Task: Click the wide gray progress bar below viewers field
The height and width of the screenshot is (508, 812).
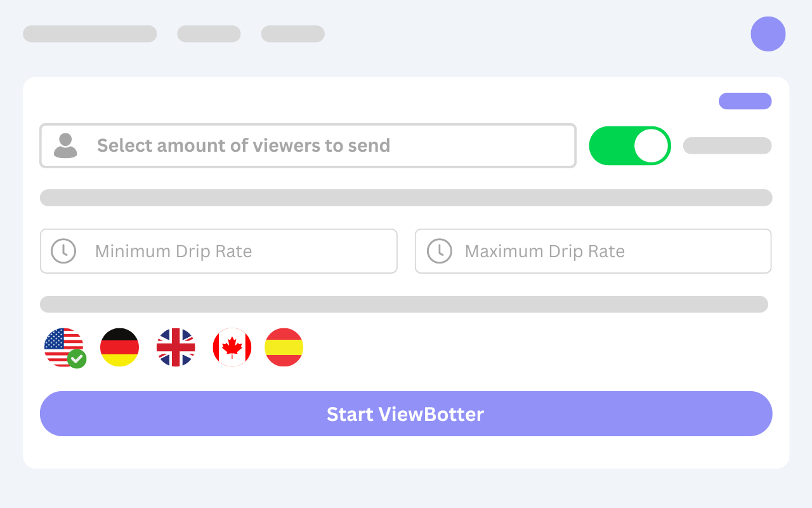Action: click(406, 197)
